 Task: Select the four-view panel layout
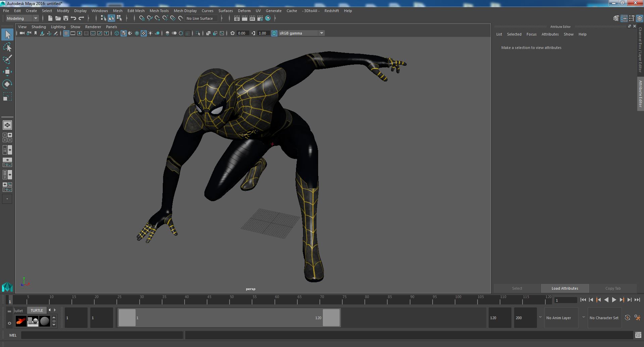coord(7,137)
